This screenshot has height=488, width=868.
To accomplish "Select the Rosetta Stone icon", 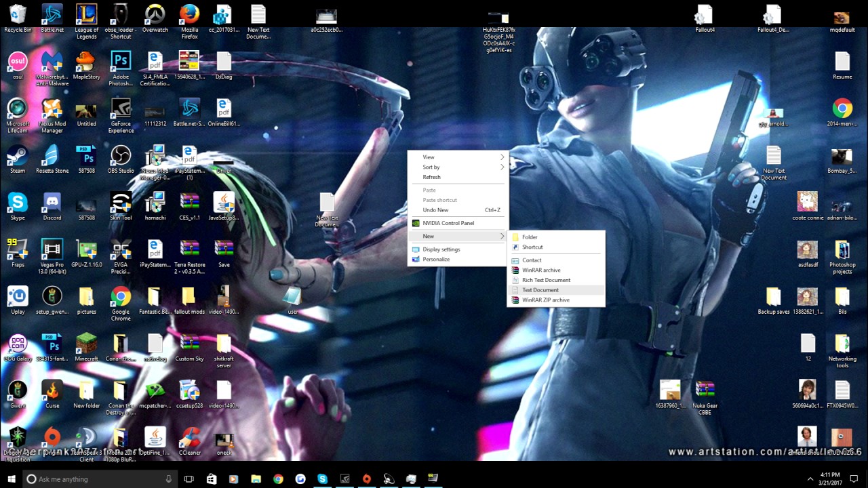I will (x=52, y=159).
